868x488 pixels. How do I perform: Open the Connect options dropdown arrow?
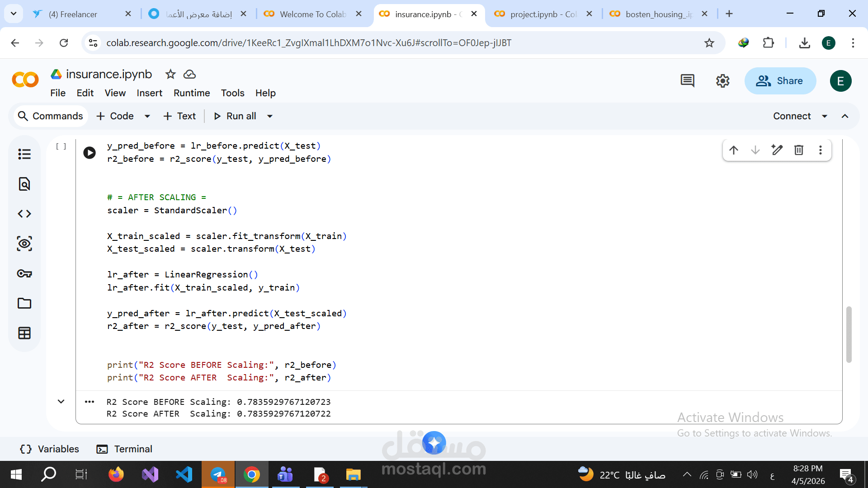(825, 116)
